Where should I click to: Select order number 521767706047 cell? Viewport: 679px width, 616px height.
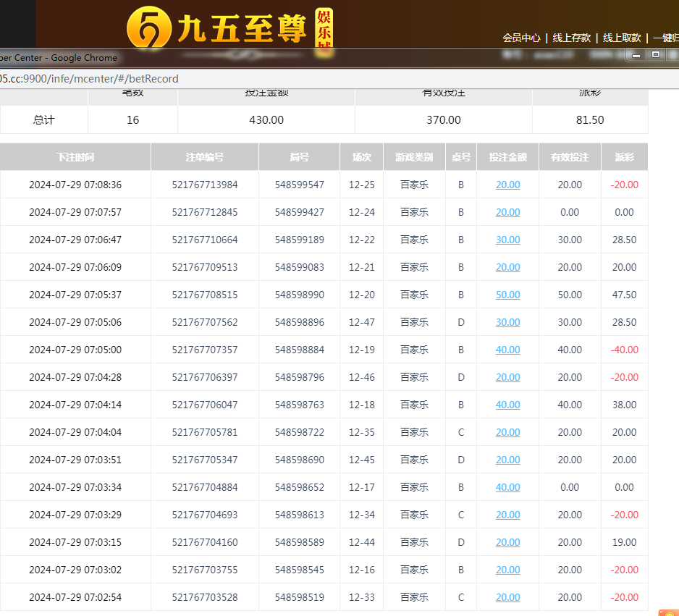pyautogui.click(x=205, y=405)
